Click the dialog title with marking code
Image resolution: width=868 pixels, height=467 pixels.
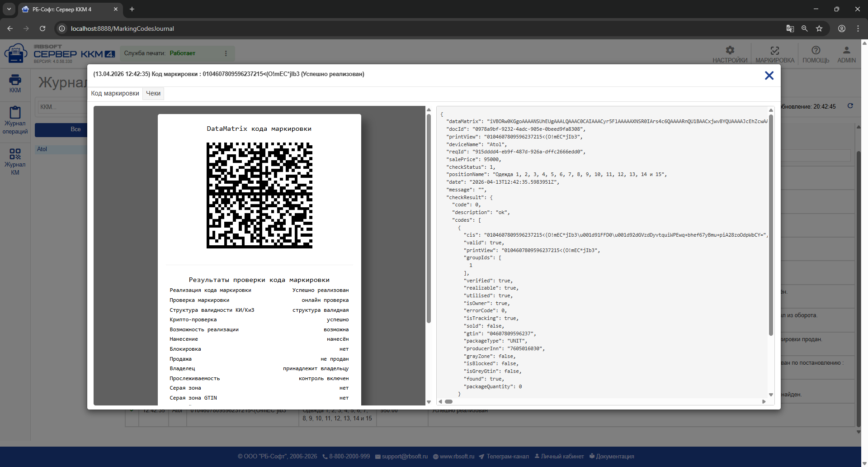coord(229,74)
